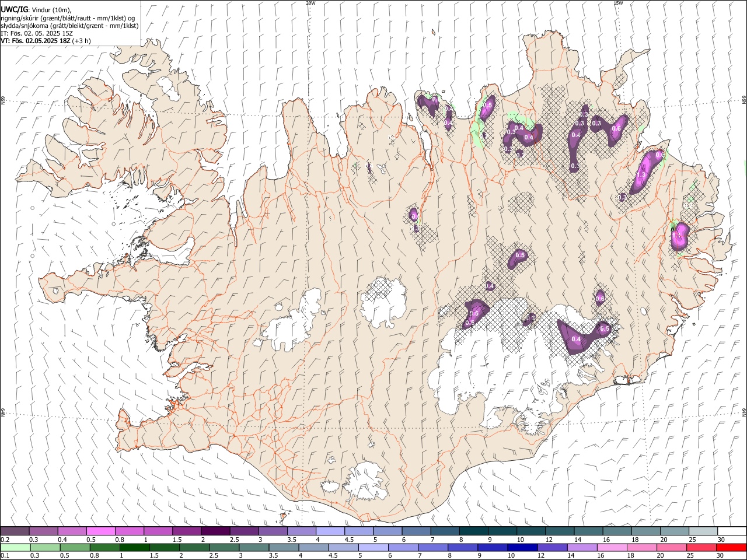The image size is (747, 560).
Task: Click the deep navy 10–12 rain-scale swatch
Action: tap(522, 547)
